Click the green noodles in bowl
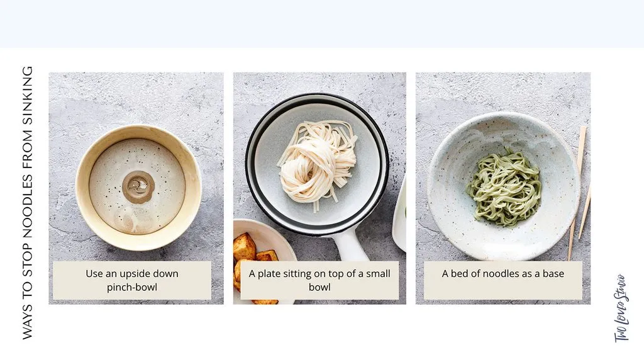 point(505,187)
